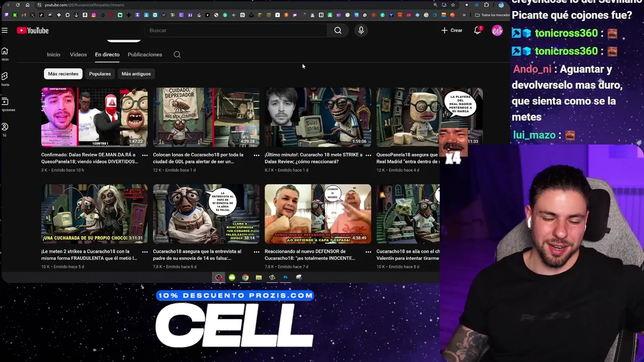
Task: Open title ¡Le meten 2 strikes a Cucaracho18
Action: pyautogui.click(x=89, y=254)
